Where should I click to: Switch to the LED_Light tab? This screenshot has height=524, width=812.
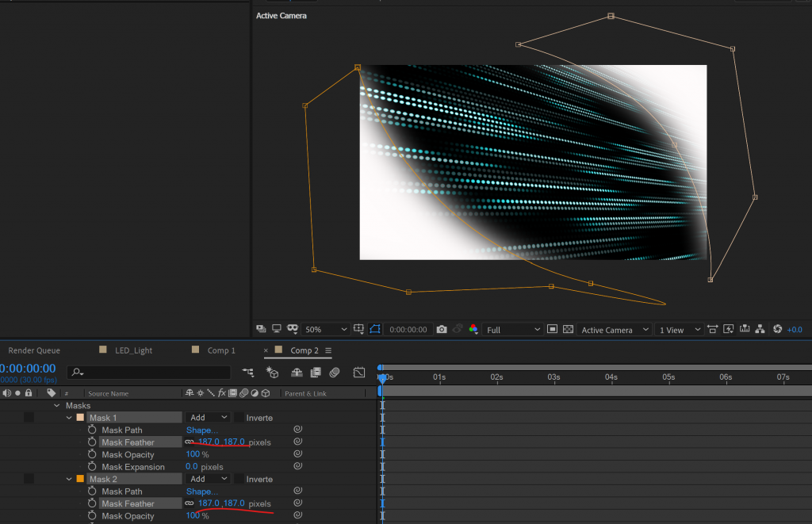click(x=132, y=350)
